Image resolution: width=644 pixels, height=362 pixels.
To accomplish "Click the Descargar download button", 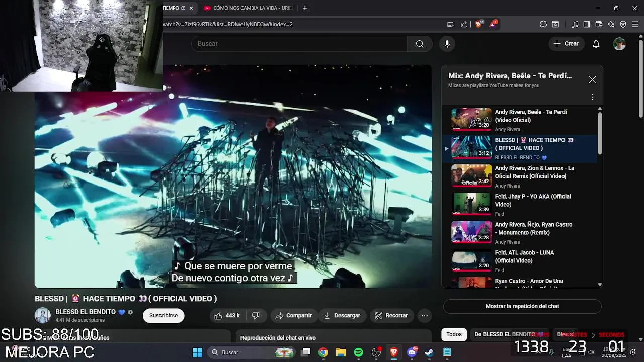I will click(x=342, y=315).
